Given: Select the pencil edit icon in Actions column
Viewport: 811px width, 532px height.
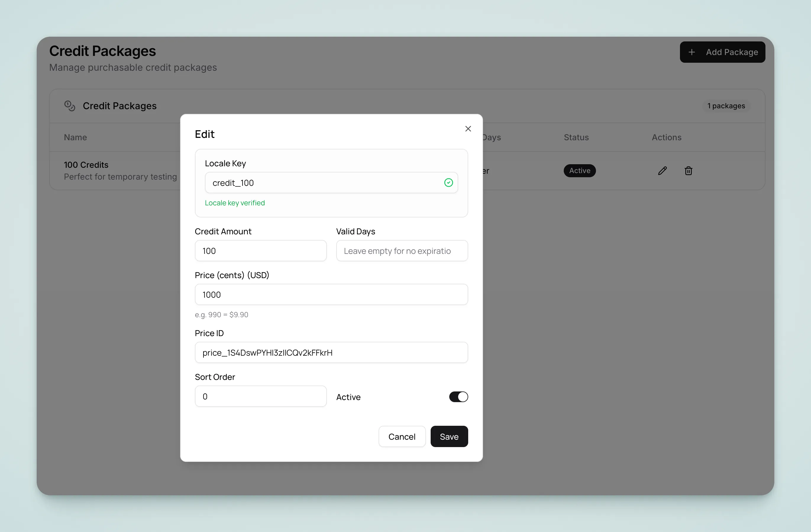Looking at the screenshot, I should pos(663,170).
